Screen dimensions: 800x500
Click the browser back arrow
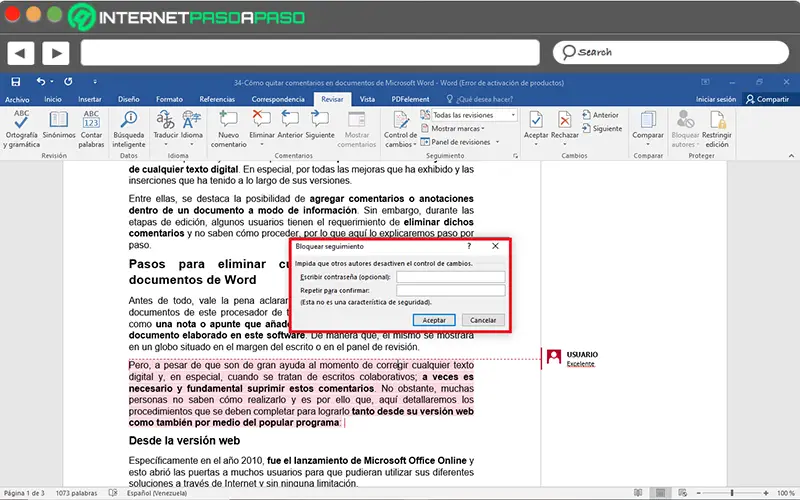coord(20,53)
